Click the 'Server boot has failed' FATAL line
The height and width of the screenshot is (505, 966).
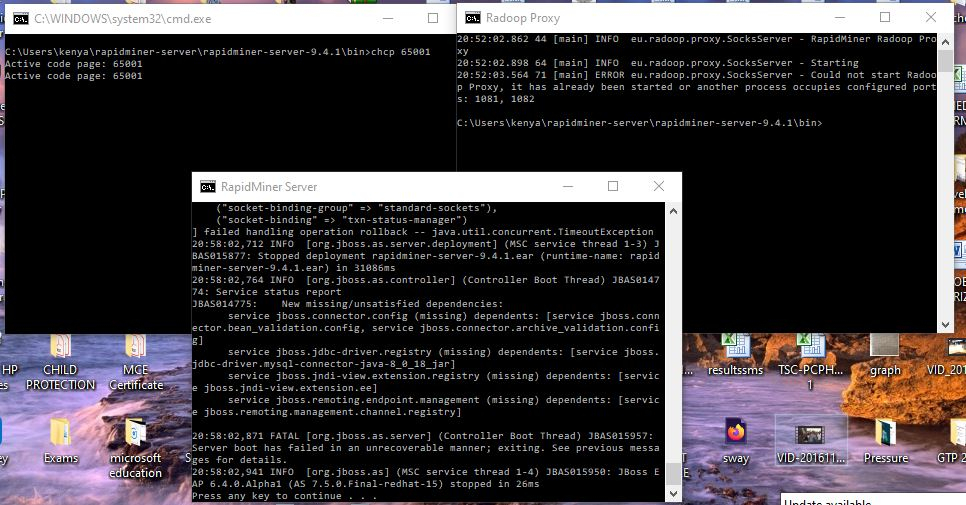click(x=426, y=448)
